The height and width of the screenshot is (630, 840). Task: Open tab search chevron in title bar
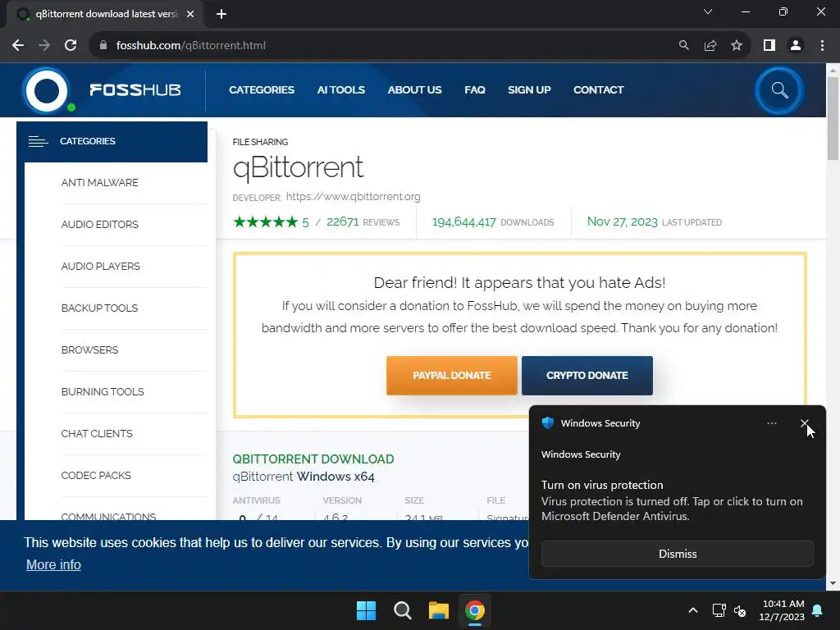pyautogui.click(x=708, y=11)
